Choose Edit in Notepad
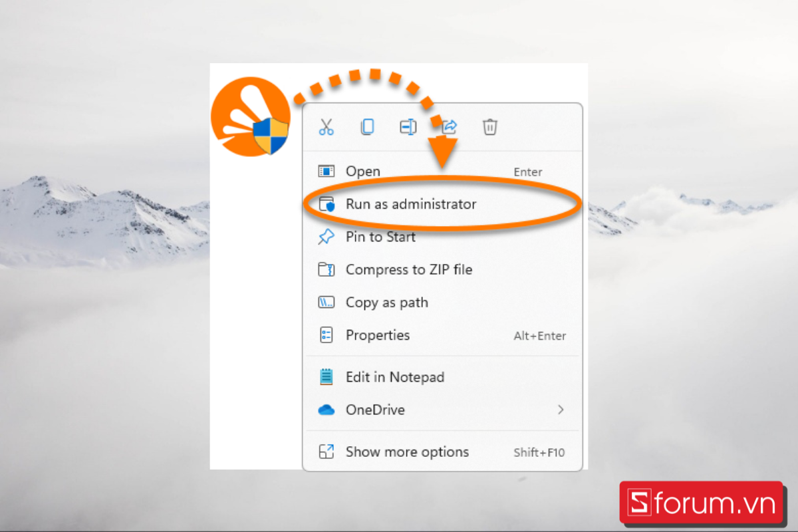Screen dimensions: 798x532 [x=442, y=377]
